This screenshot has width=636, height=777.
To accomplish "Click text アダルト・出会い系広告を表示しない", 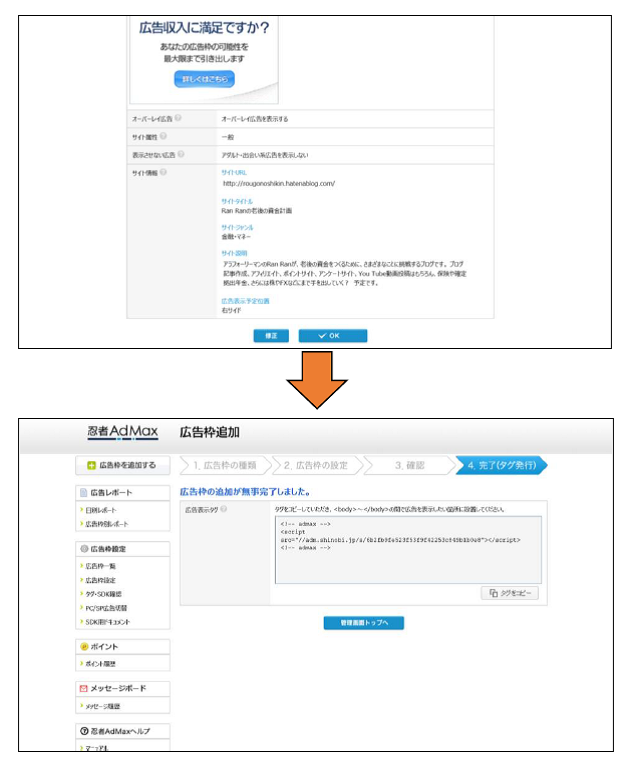I will (265, 155).
